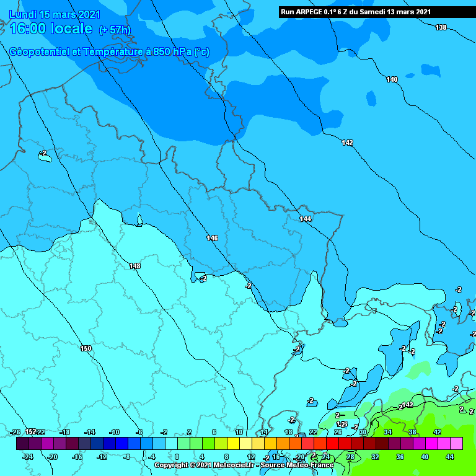This screenshot has height=476, width=476.
Task: Click the 138 contour label
Action: tap(441, 27)
